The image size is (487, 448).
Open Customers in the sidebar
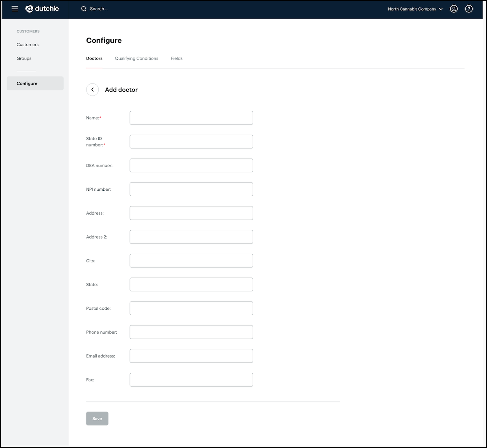pos(27,45)
